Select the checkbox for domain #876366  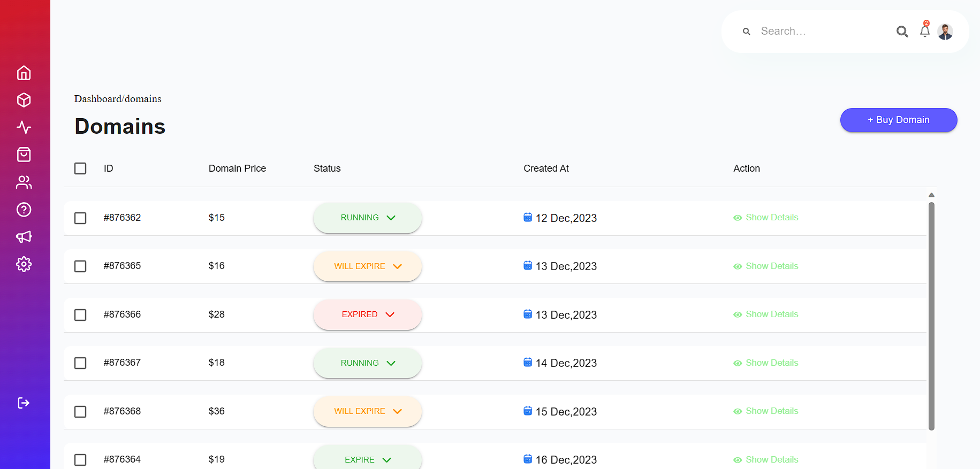tap(80, 315)
